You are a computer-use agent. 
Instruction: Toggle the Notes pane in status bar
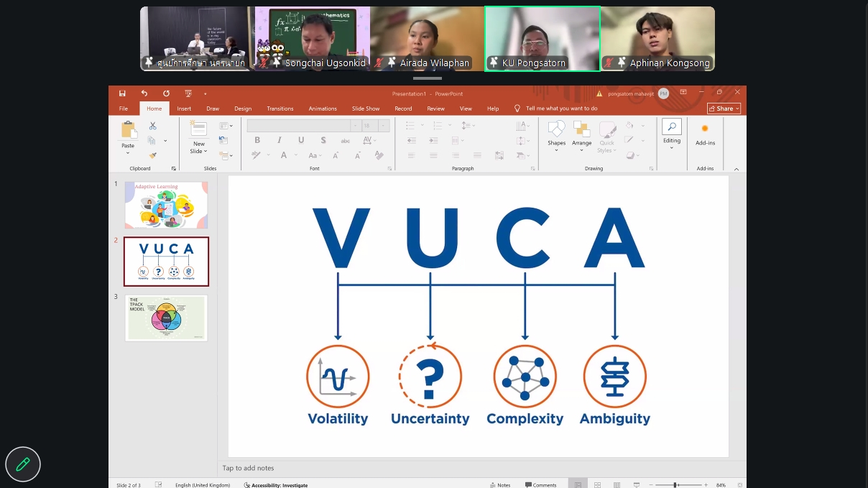[500, 485]
